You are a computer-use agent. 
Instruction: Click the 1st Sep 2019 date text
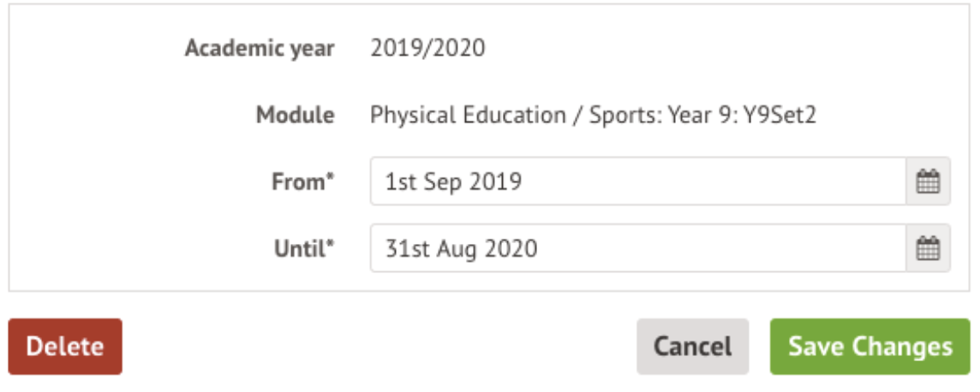(453, 181)
